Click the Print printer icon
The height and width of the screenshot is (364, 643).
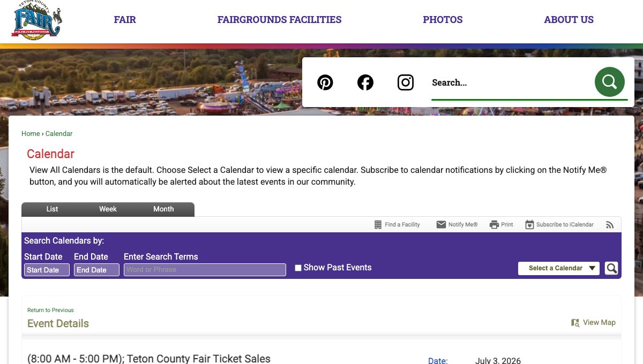click(x=494, y=225)
